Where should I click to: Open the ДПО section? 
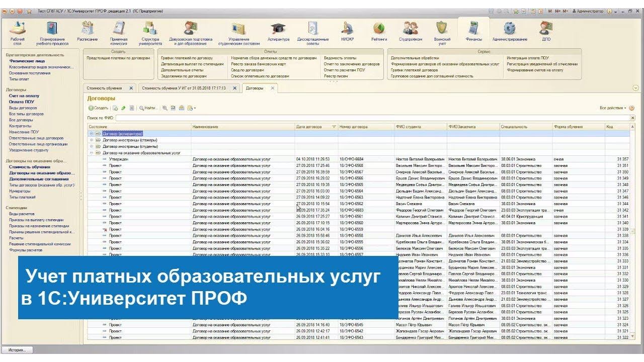546,30
